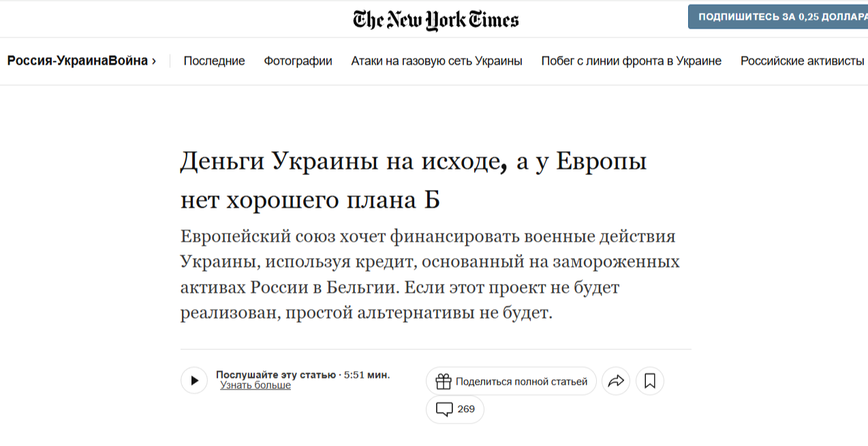This screenshot has width=868, height=446.
Task: Open Атаки на газовую сеть Украины
Action: tap(437, 61)
